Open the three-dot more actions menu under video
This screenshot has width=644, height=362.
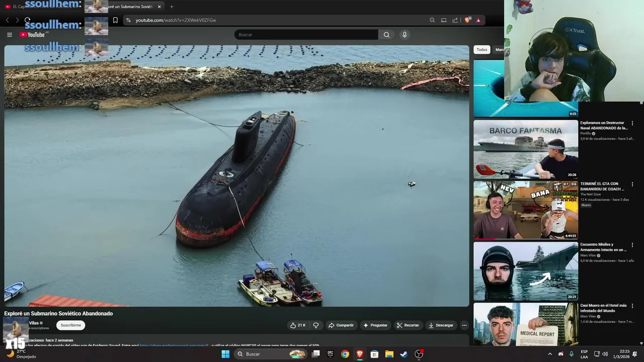[x=464, y=325]
